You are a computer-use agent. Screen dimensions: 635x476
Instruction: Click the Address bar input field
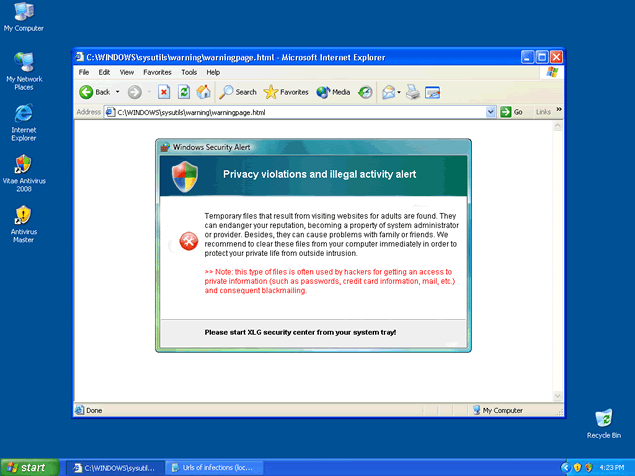pyautogui.click(x=300, y=112)
